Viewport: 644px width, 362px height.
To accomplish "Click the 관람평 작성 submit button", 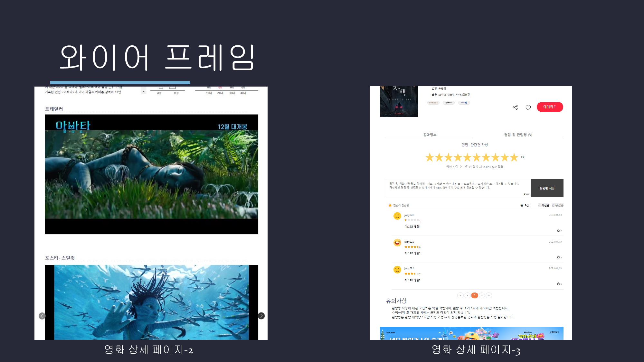I will [547, 188].
